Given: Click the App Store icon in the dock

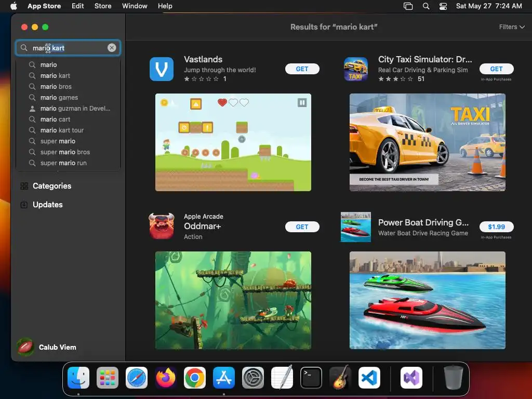Looking at the screenshot, I should tap(224, 378).
